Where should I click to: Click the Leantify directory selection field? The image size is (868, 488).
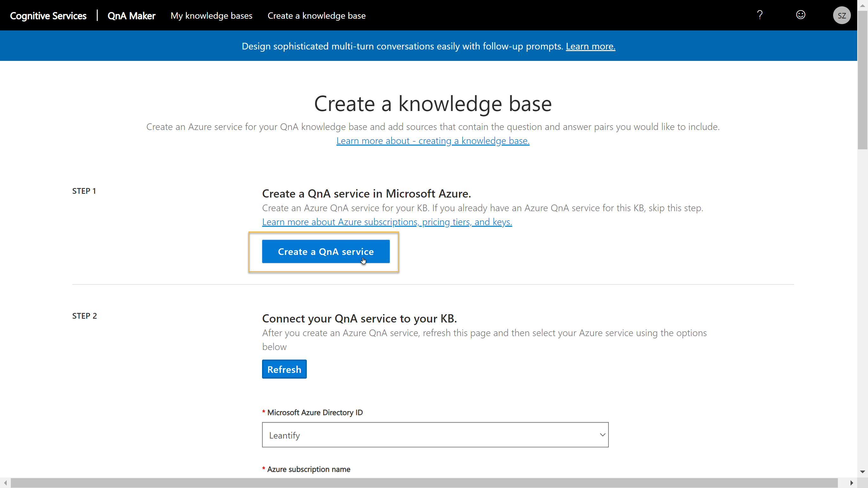pos(428,435)
